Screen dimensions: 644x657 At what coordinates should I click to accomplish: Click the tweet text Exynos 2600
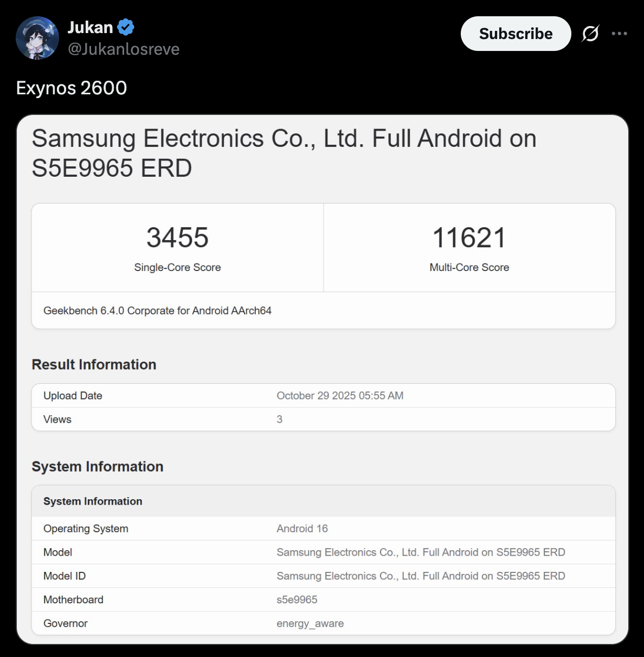(71, 87)
